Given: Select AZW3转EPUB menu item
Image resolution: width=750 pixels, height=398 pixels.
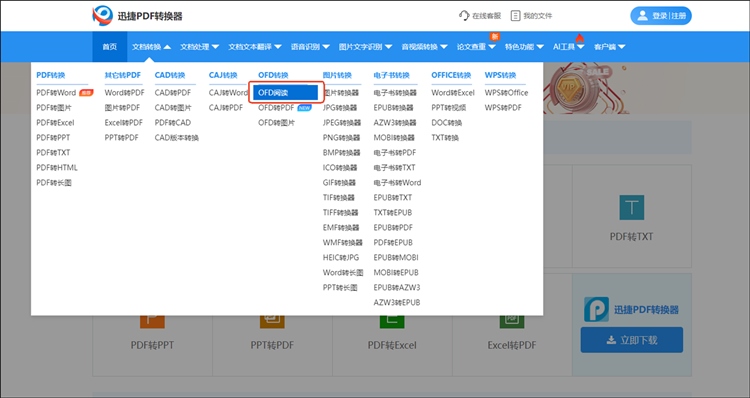Looking at the screenshot, I should click(x=397, y=302).
